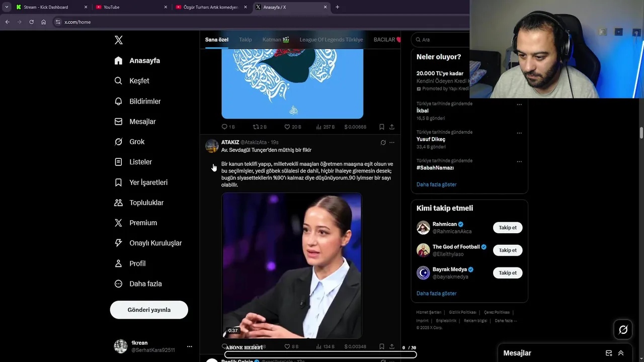Switch to YouTube browser tab
This screenshot has width=644, height=362.
click(x=132, y=7)
